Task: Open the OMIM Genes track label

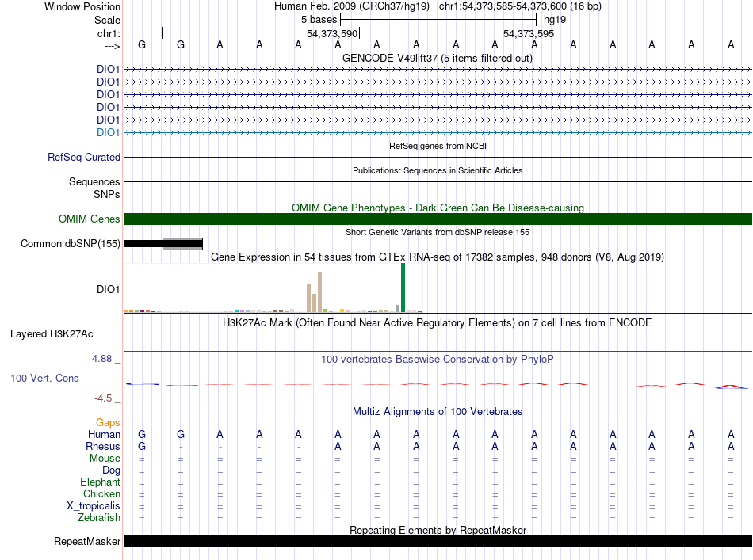Action: pos(90,219)
